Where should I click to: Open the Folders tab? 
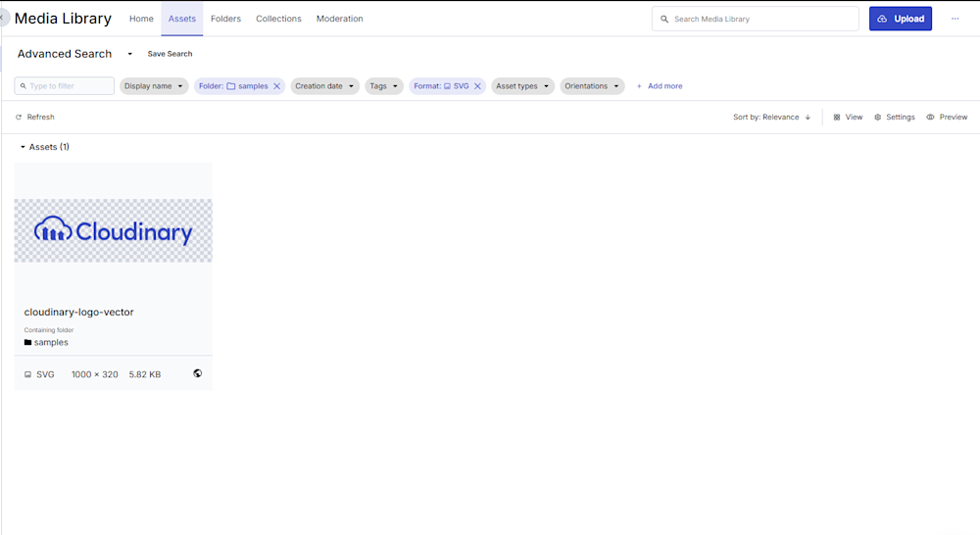point(225,19)
